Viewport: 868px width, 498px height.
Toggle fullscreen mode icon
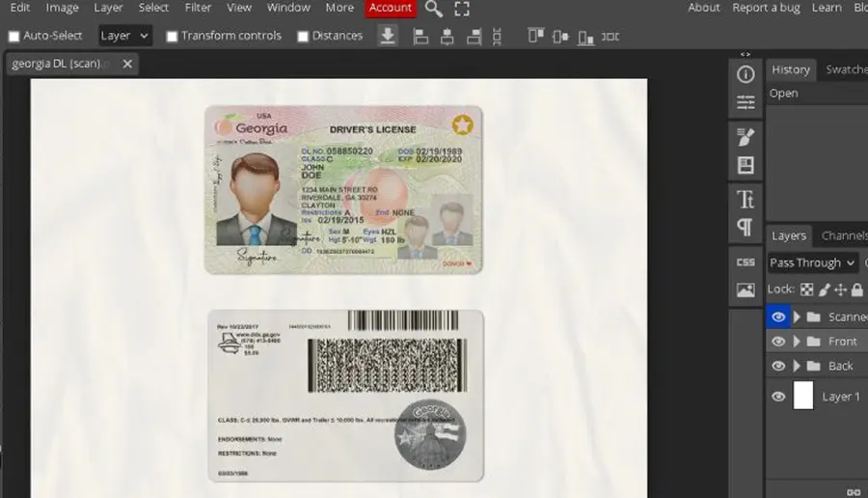pos(462,9)
